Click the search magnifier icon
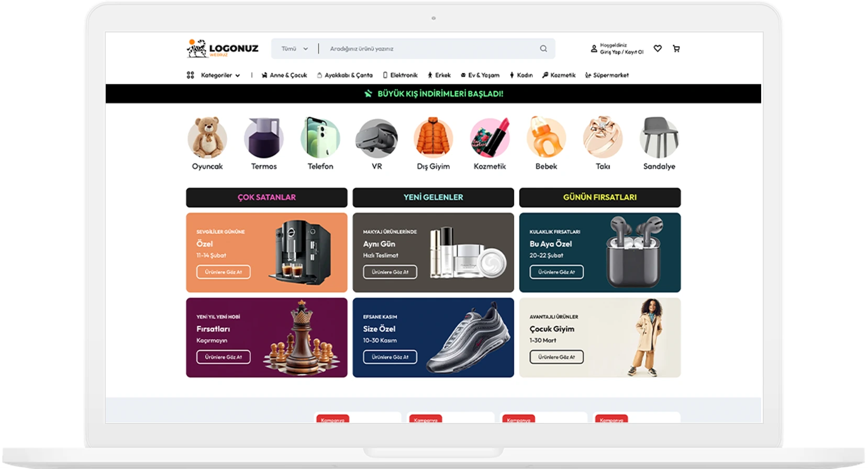Viewport: 868px width, 469px height. tap(543, 49)
